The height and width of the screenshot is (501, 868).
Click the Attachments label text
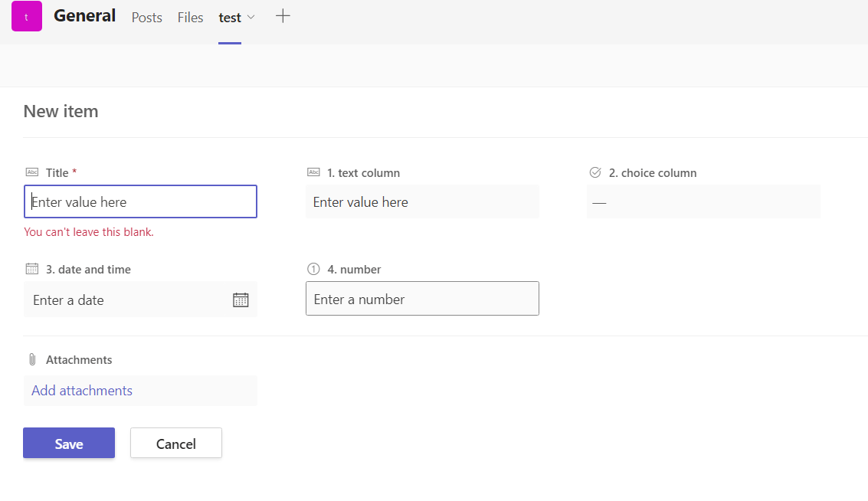click(79, 360)
